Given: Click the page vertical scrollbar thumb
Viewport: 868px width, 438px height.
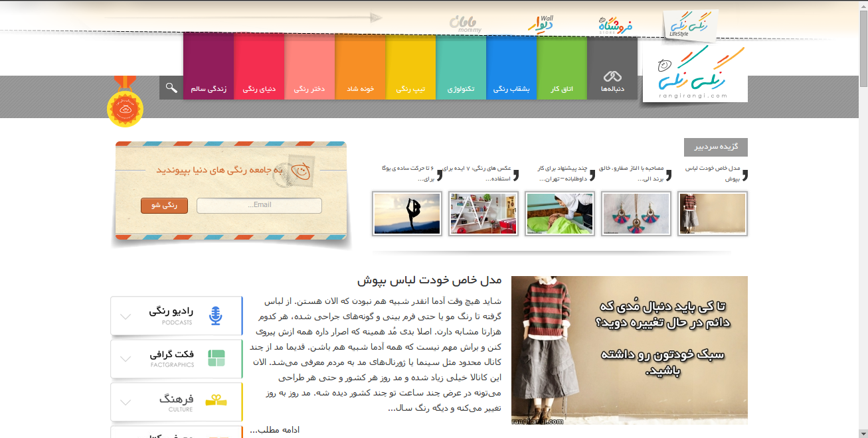Looking at the screenshot, I should tap(863, 50).
